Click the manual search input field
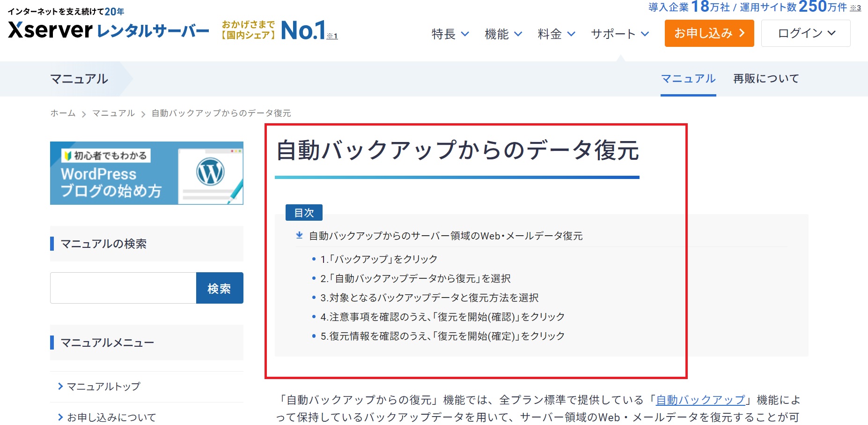The height and width of the screenshot is (425, 868). (x=123, y=288)
